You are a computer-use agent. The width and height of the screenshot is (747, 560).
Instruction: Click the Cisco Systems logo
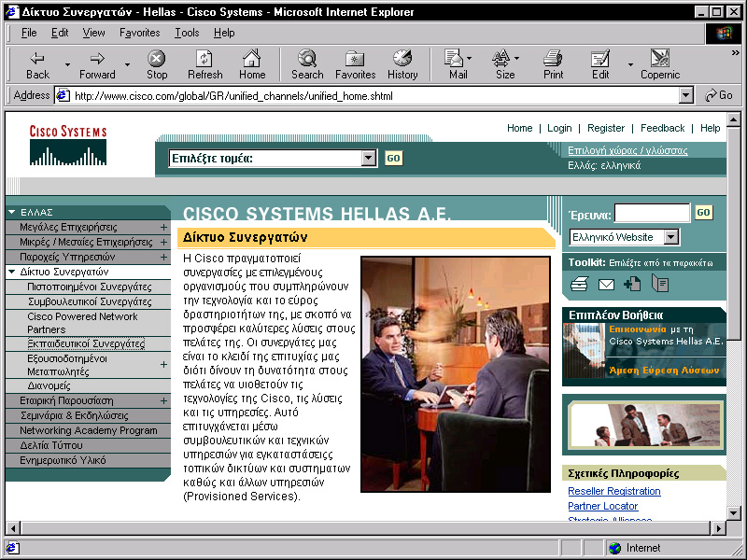68,146
